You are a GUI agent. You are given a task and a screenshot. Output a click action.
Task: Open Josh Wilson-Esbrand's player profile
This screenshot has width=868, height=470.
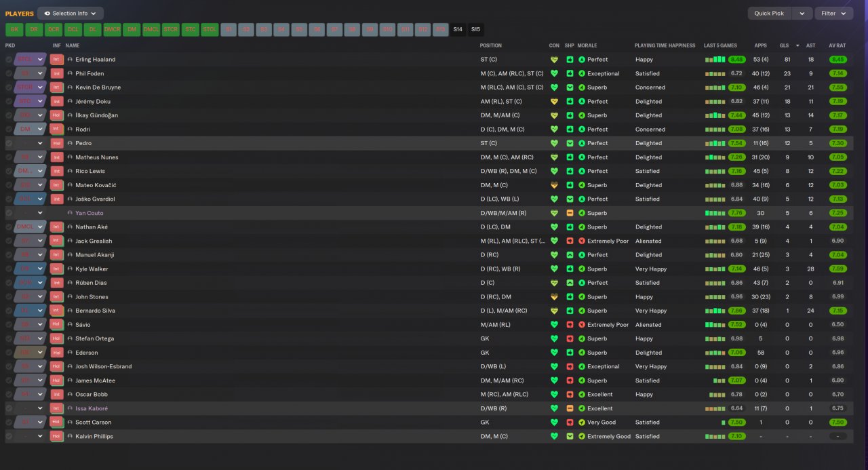click(104, 367)
